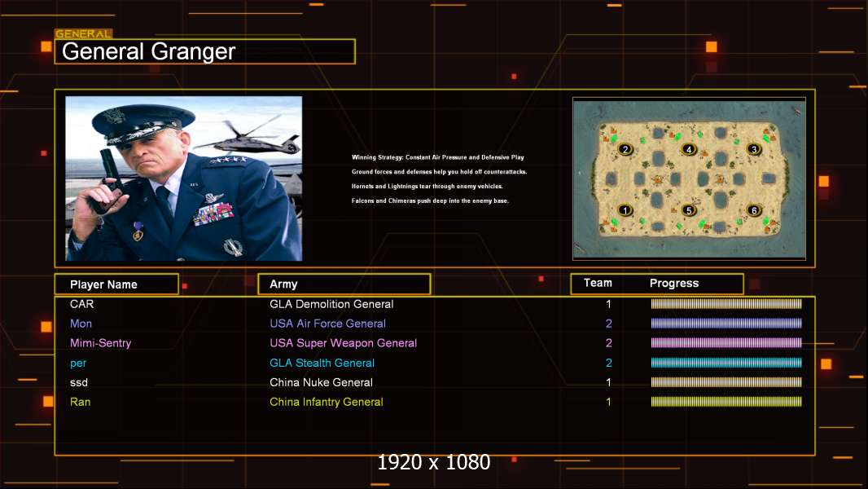The height and width of the screenshot is (489, 868).
Task: Click the General Granger title field
Action: tap(205, 51)
